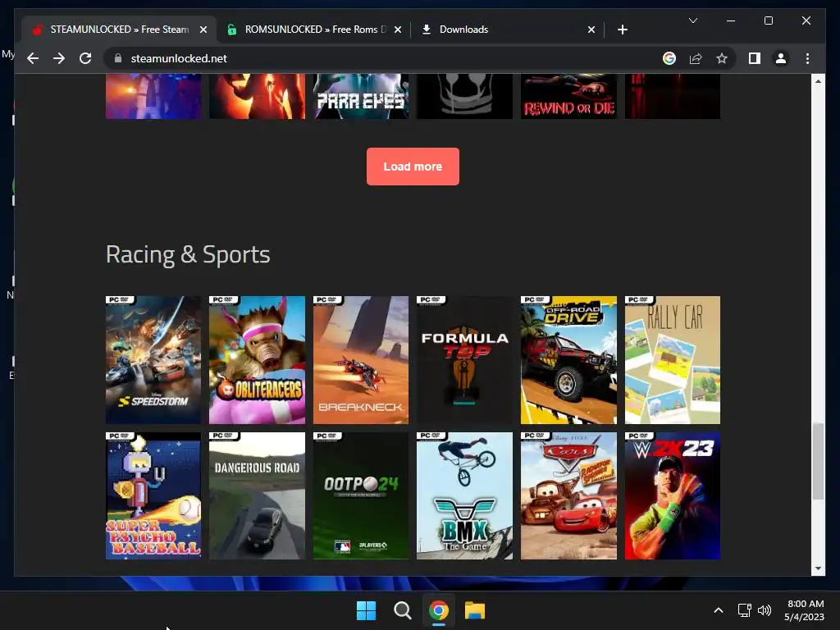Open the Chrome profile menu
Viewport: 840px width, 630px height.
click(781, 58)
